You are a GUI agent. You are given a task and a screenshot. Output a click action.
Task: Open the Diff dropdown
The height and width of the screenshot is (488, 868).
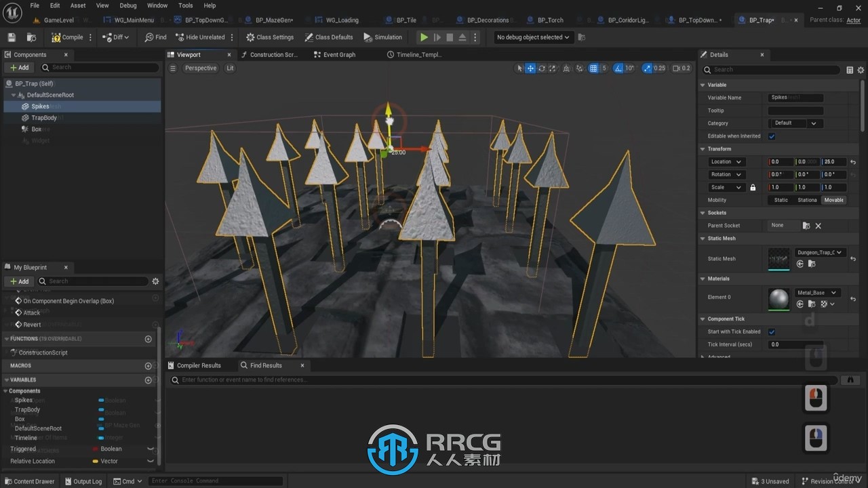(x=115, y=37)
